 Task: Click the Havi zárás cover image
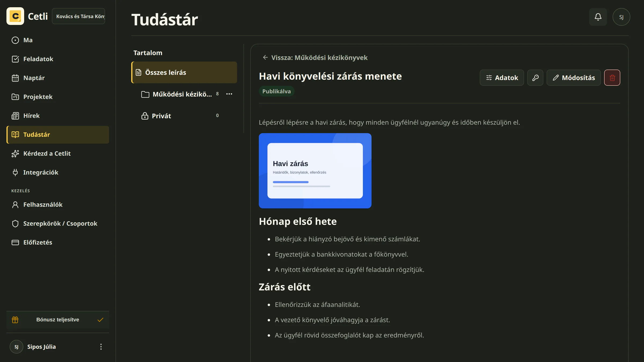(315, 171)
